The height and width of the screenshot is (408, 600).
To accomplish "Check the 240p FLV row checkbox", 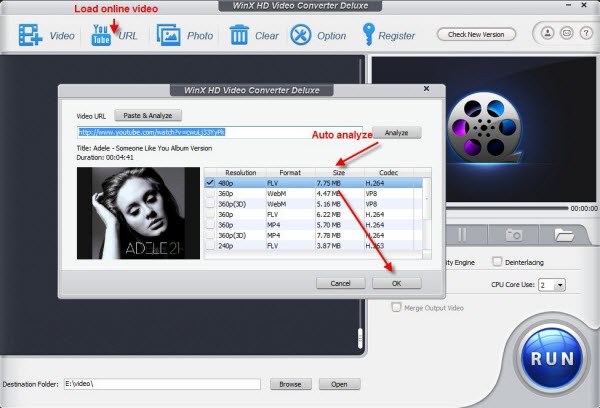I will [210, 246].
